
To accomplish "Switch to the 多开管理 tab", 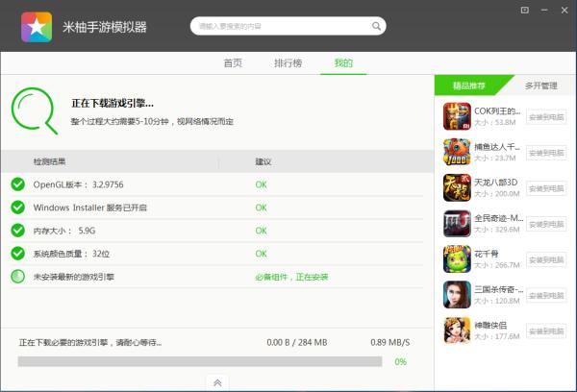I will (x=540, y=86).
